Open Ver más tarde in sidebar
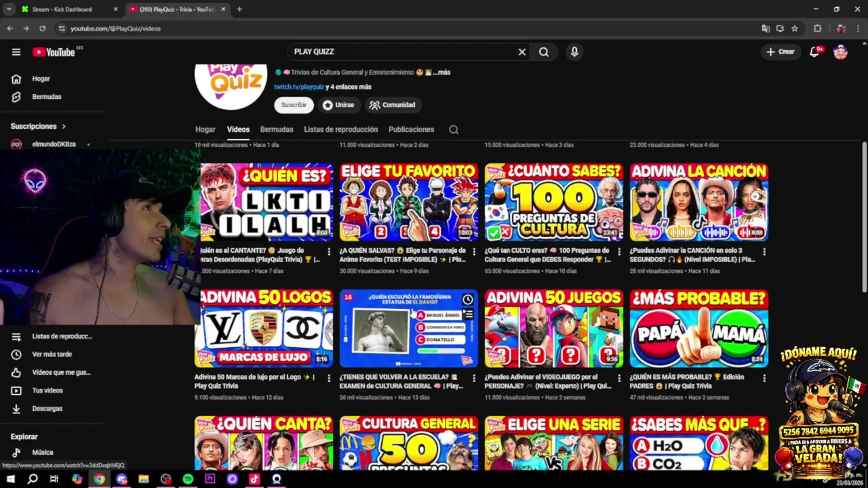Screen dimensions: 868x488 click(51, 354)
